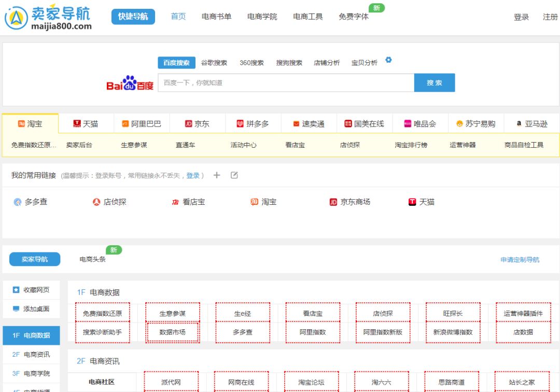Switch to the 苏宁易购 platform tab
Viewport: 560px width, 392px height.
[x=476, y=123]
